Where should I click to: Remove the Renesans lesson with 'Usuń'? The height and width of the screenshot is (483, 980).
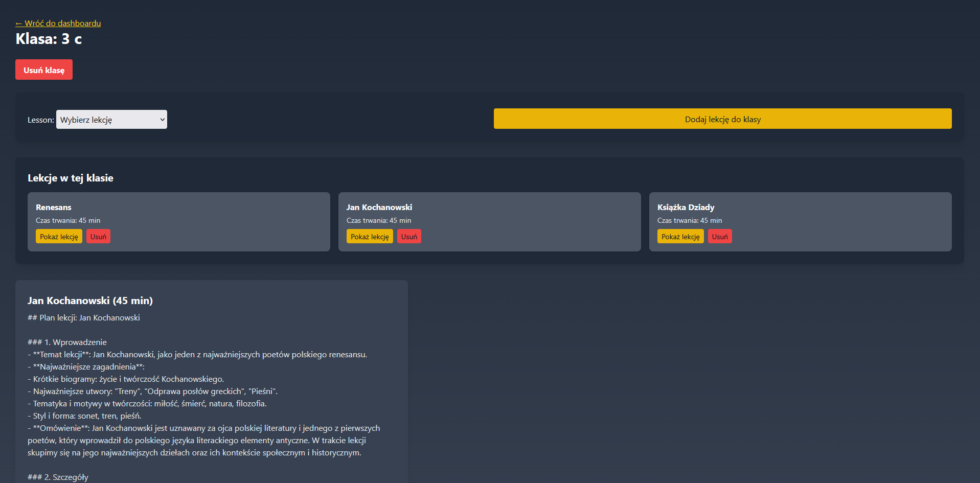point(98,237)
